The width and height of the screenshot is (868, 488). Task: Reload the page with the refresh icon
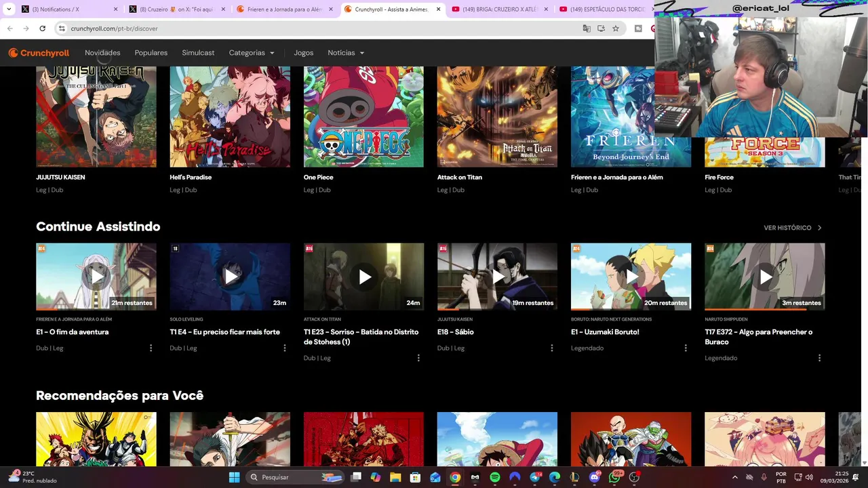42,28
